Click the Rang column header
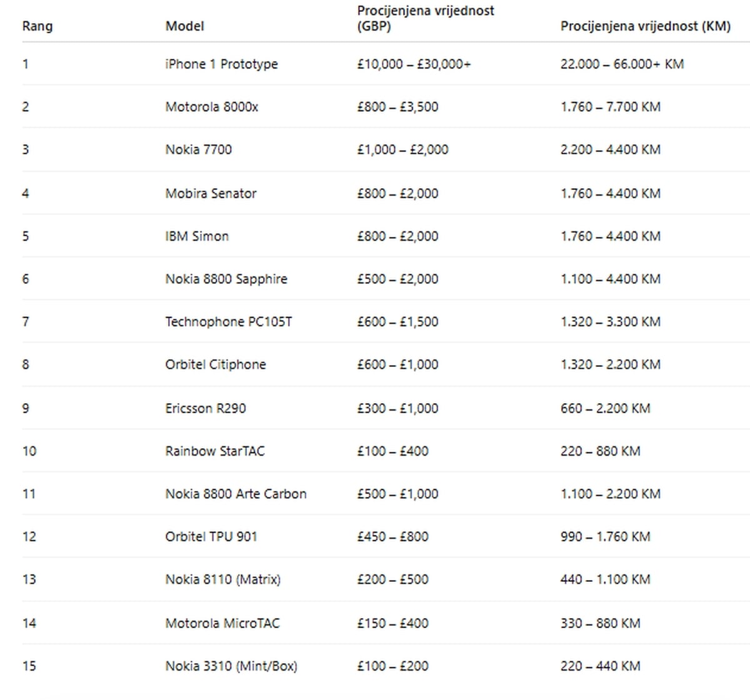Screen dimensions: 750x700 pyautogui.click(x=37, y=26)
